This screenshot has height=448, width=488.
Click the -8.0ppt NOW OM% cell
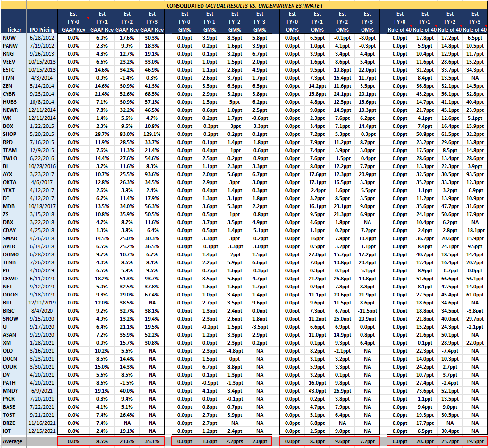pyautogui.click(x=367, y=38)
